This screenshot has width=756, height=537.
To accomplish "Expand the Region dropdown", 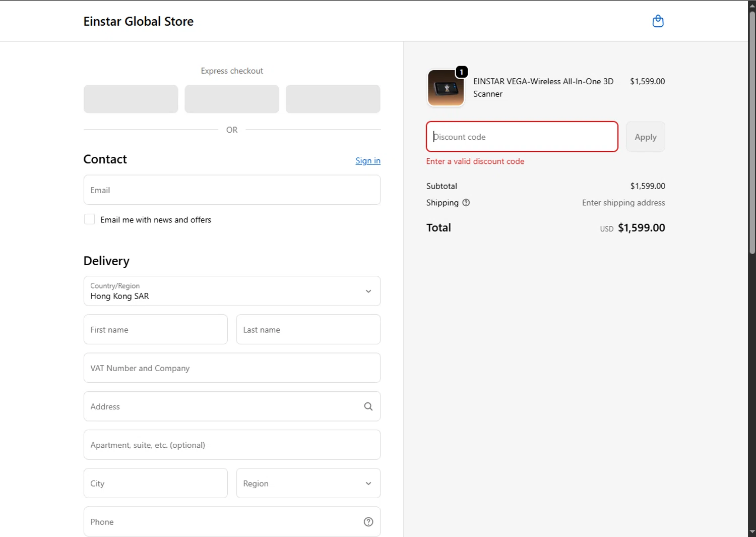I will tap(308, 483).
